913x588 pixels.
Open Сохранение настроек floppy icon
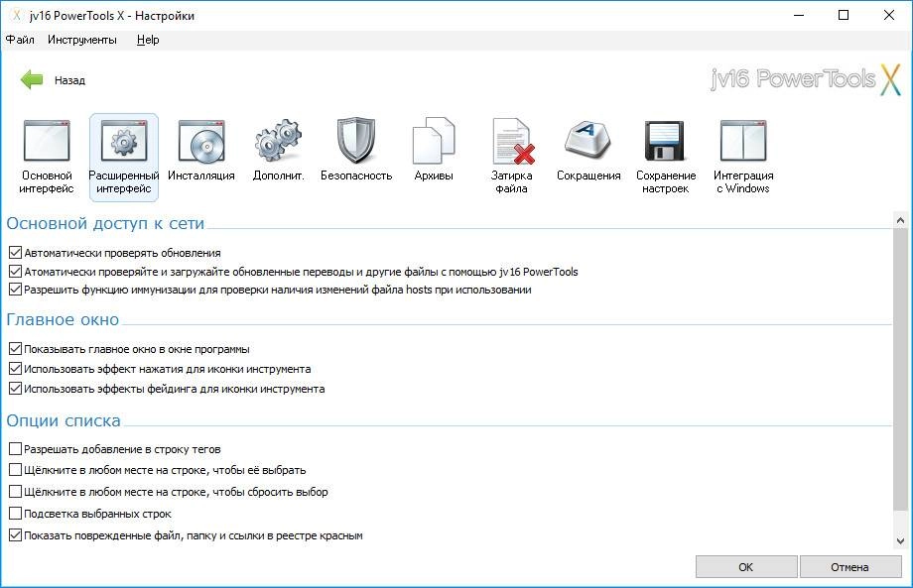[x=665, y=141]
